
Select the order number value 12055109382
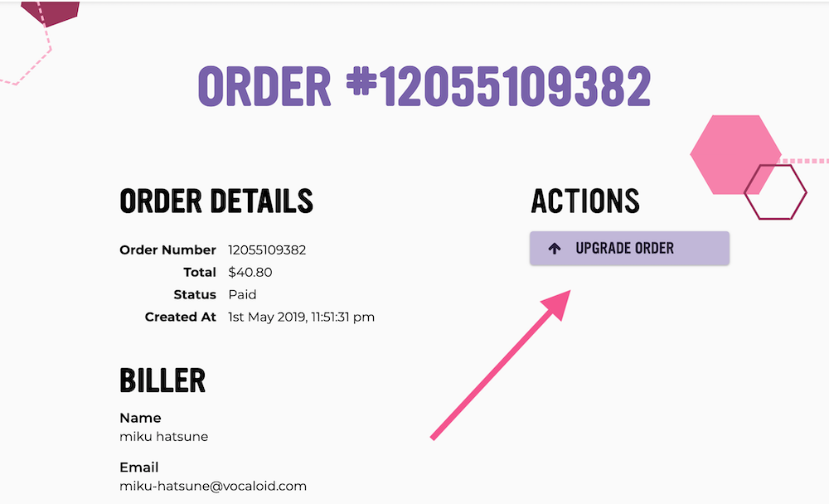pyautogui.click(x=267, y=250)
